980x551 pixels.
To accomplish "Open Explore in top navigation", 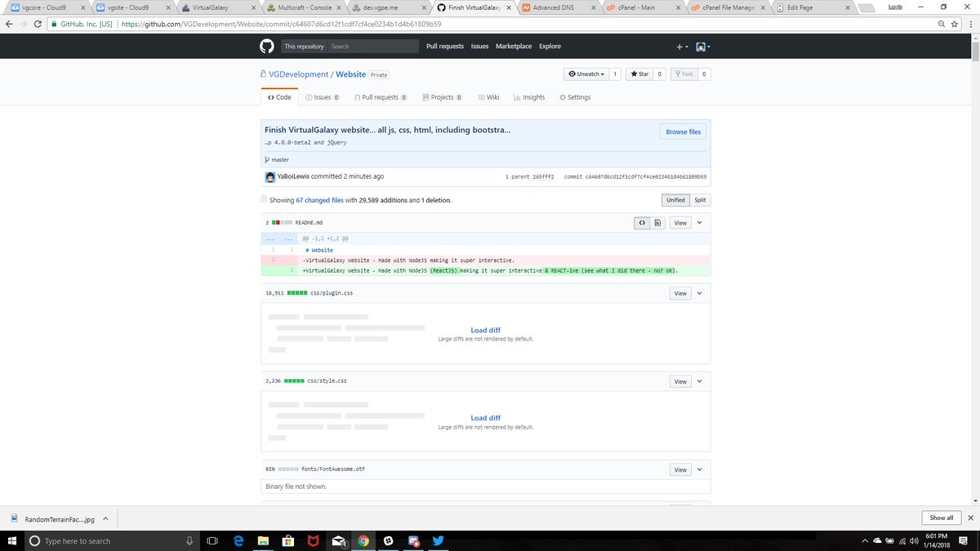I will coord(550,47).
